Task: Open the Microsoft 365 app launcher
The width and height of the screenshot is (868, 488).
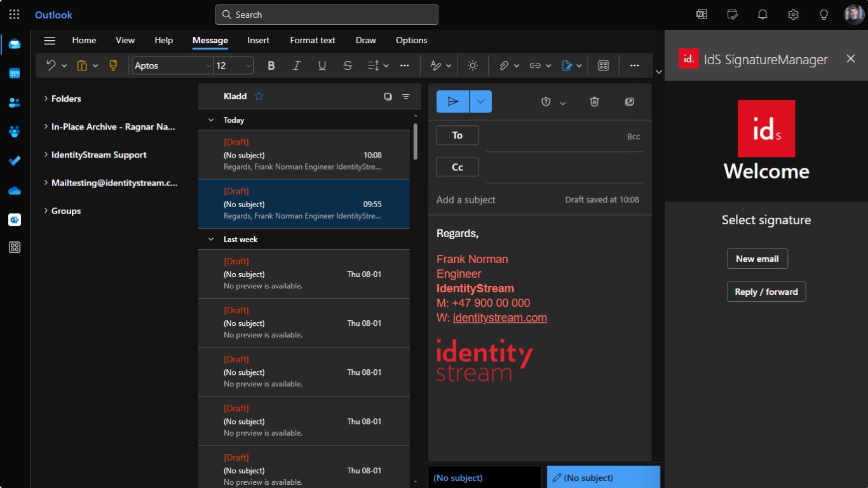Action: (14, 15)
